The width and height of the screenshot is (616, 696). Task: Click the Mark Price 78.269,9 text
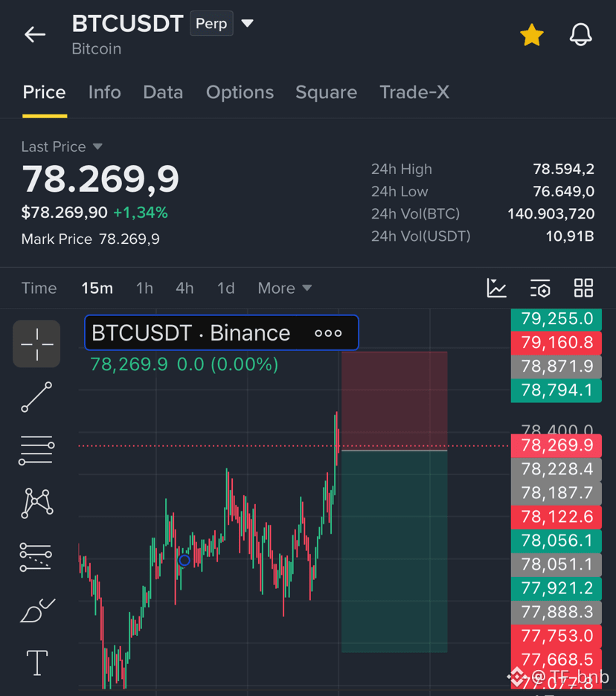pyautogui.click(x=91, y=239)
